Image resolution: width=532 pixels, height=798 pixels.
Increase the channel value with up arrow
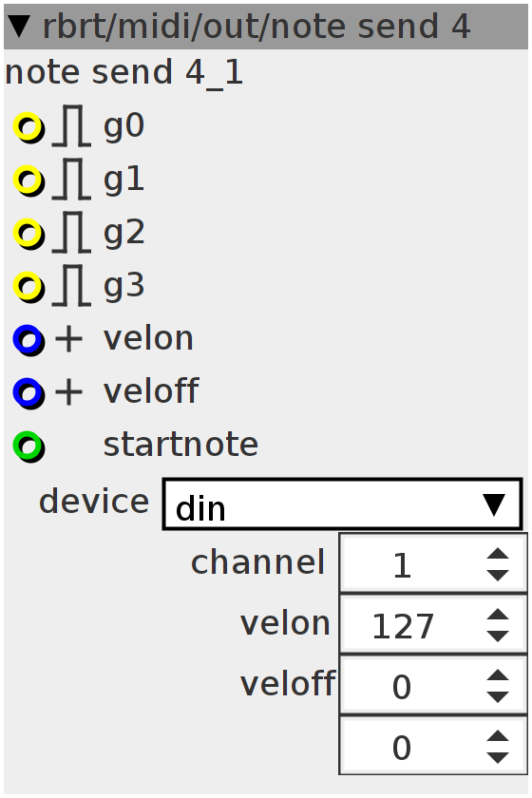(498, 554)
